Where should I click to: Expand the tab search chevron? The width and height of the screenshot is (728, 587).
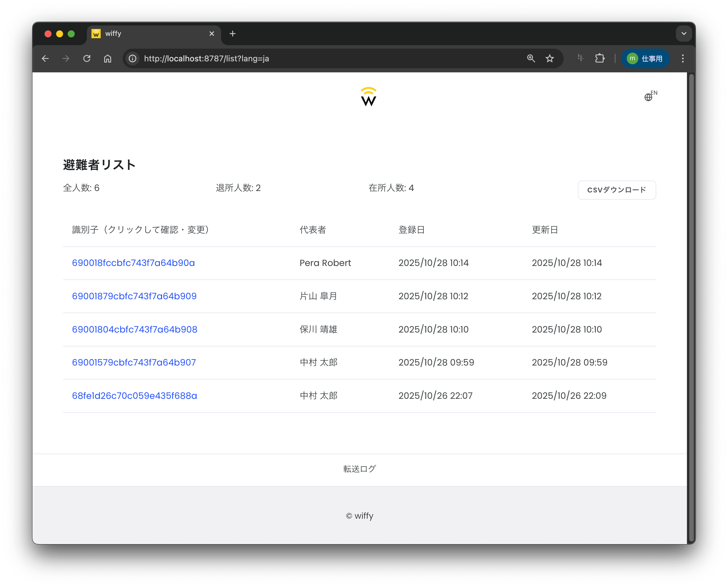(x=683, y=34)
